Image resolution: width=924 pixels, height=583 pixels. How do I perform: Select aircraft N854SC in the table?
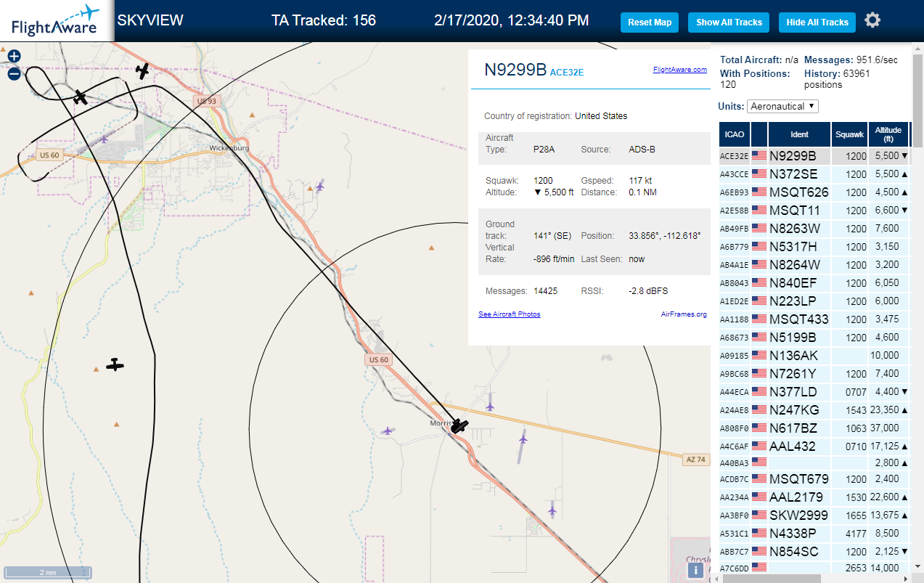point(814,551)
